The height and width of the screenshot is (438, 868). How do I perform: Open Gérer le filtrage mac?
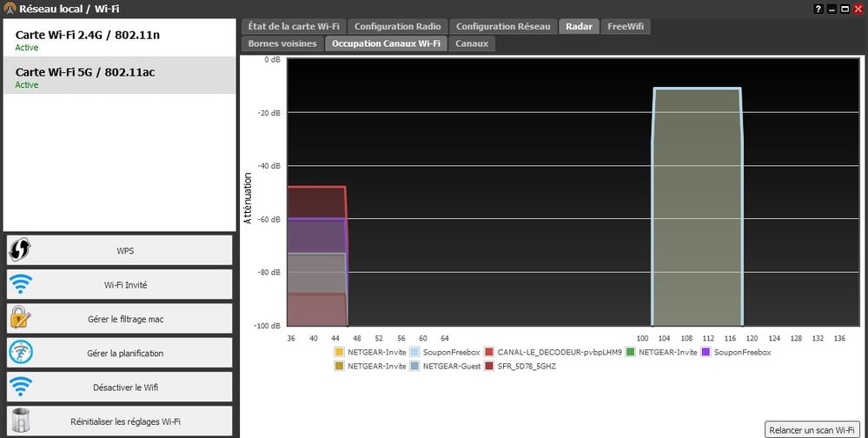(x=120, y=319)
